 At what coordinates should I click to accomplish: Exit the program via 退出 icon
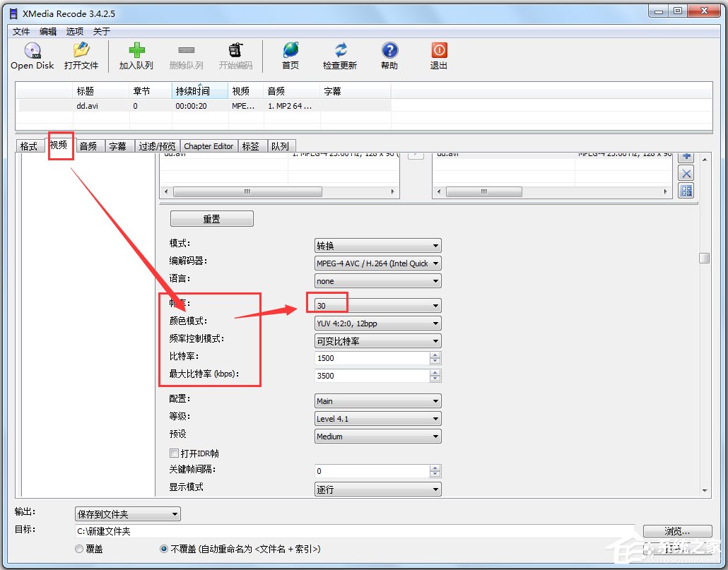click(438, 57)
